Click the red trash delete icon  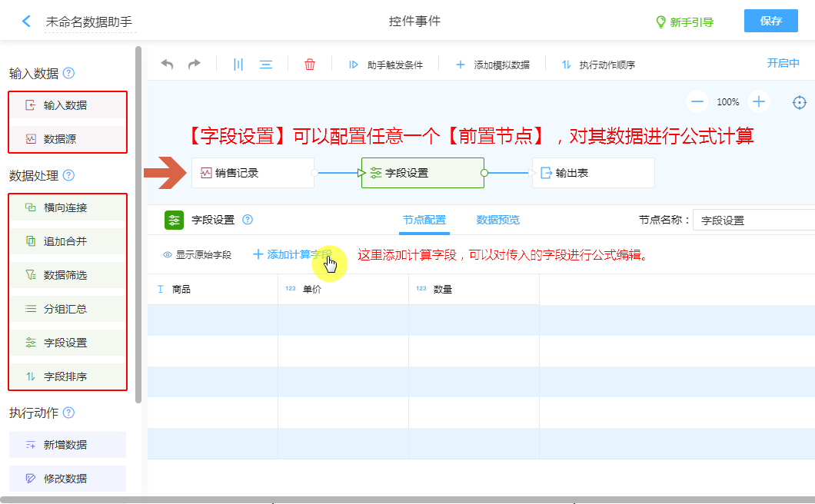[x=310, y=65]
